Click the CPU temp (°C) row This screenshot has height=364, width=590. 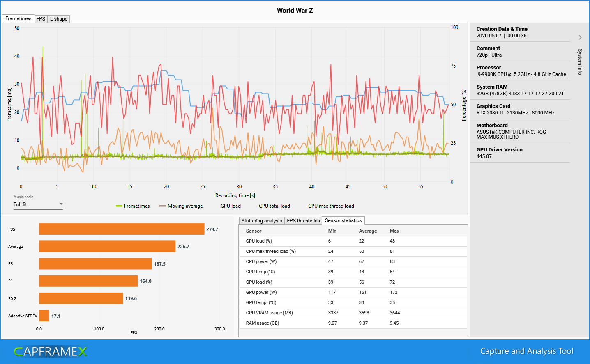click(353, 272)
